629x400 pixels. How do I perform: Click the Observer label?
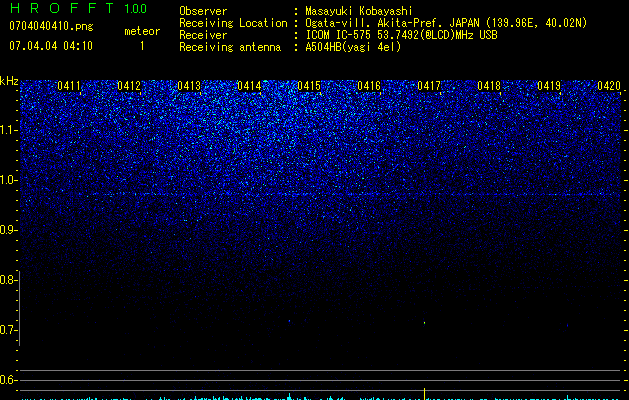pos(203,11)
